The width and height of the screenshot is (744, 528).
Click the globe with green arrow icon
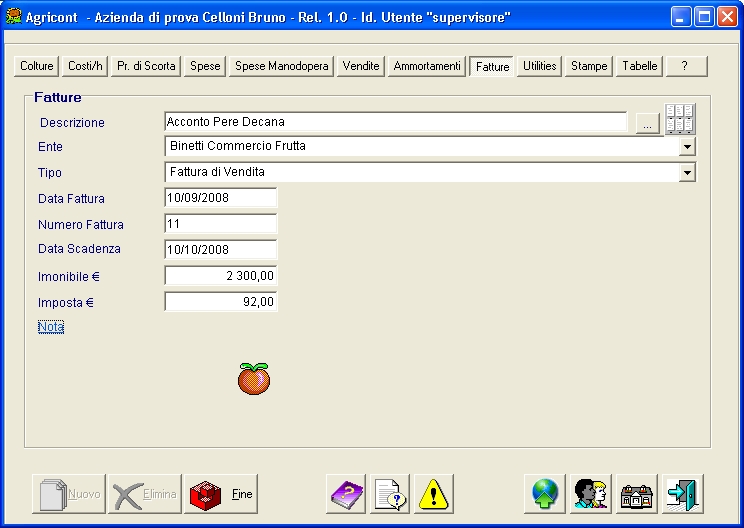544,494
